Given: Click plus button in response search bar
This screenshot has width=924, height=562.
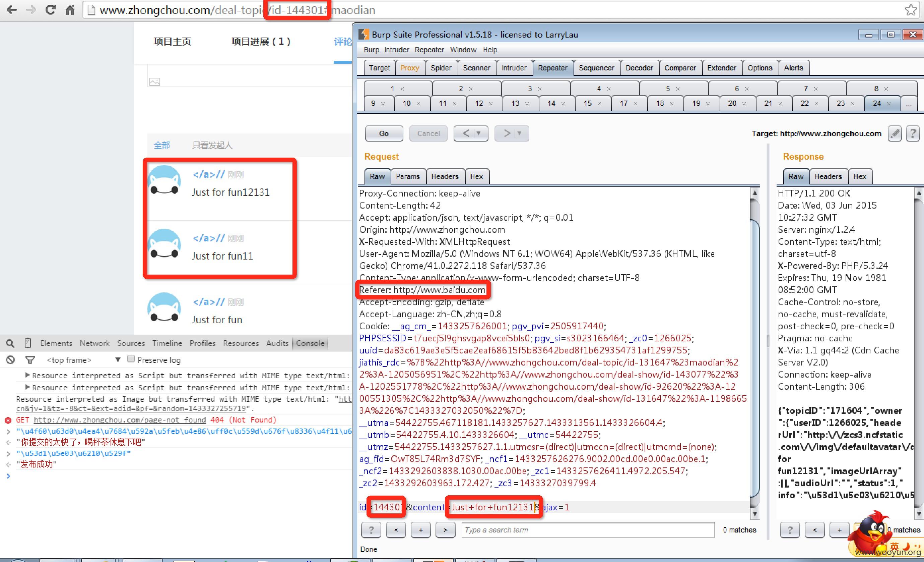Looking at the screenshot, I should coord(840,530).
